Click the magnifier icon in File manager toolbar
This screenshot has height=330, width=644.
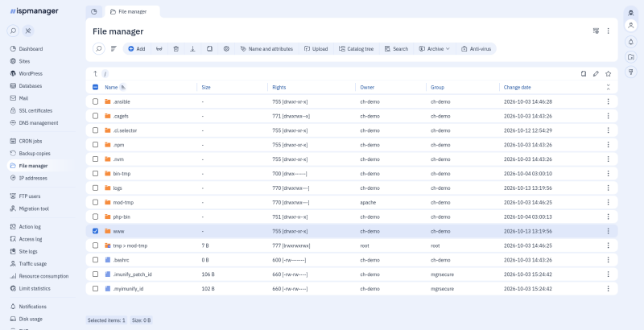(98, 49)
